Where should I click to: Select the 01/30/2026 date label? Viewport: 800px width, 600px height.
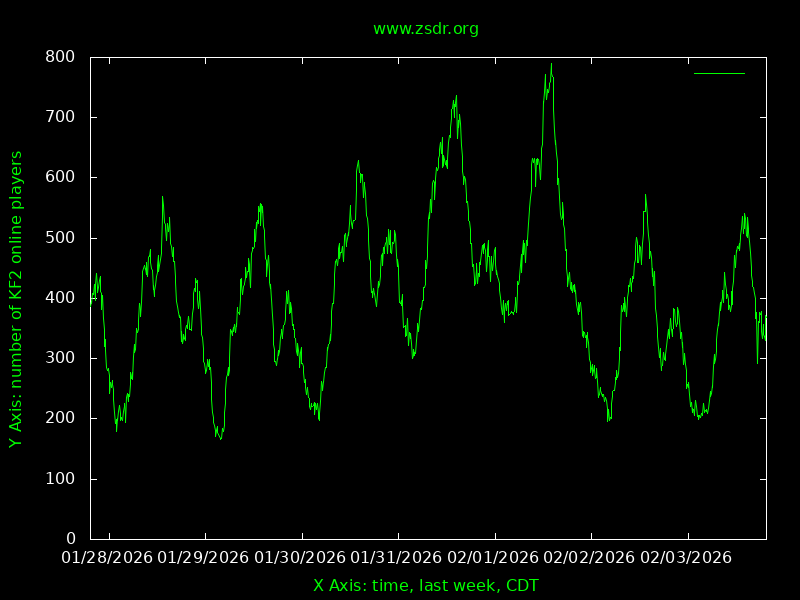tap(302, 557)
